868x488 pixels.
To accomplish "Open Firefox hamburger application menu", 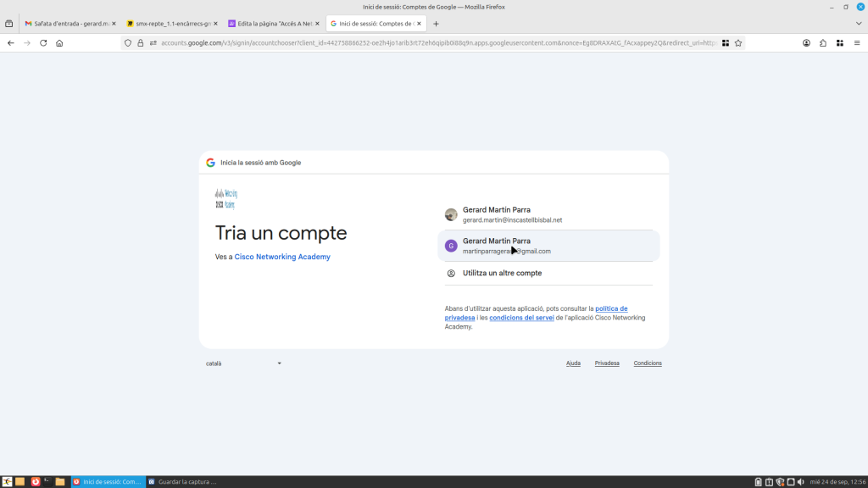I will pyautogui.click(x=856, y=43).
